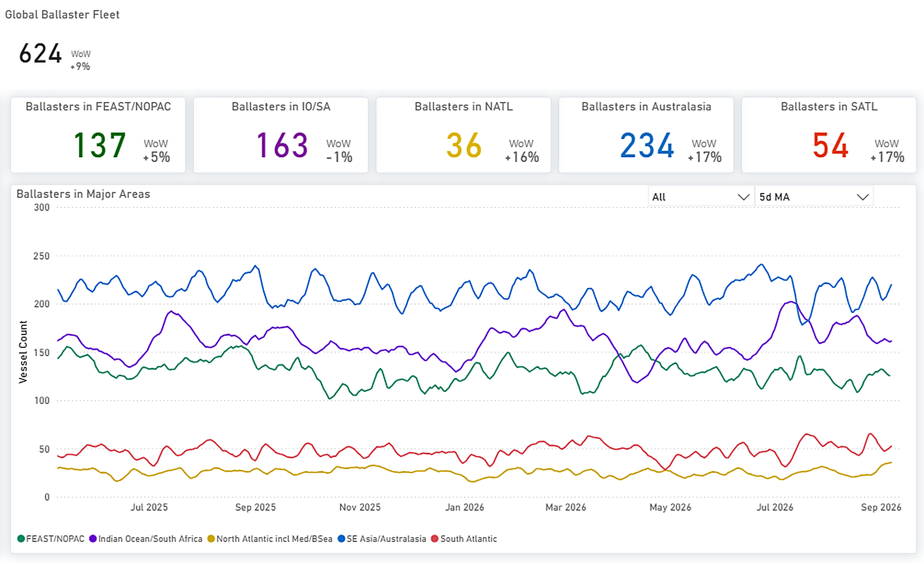
Task: Select the South Atlantic legend label
Action: click(468, 539)
